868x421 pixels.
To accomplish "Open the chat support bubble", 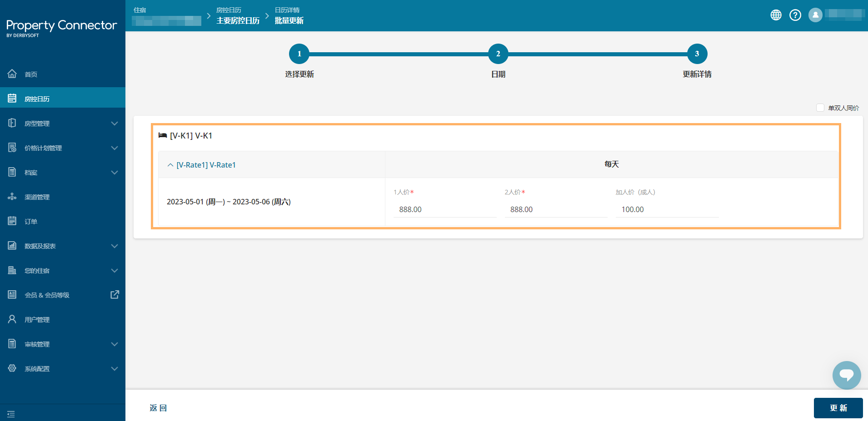I will [847, 375].
